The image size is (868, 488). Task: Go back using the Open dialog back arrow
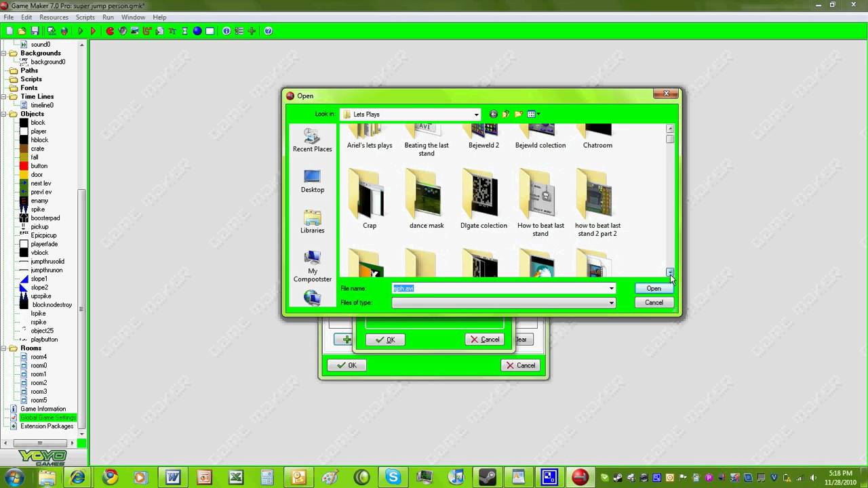point(494,115)
